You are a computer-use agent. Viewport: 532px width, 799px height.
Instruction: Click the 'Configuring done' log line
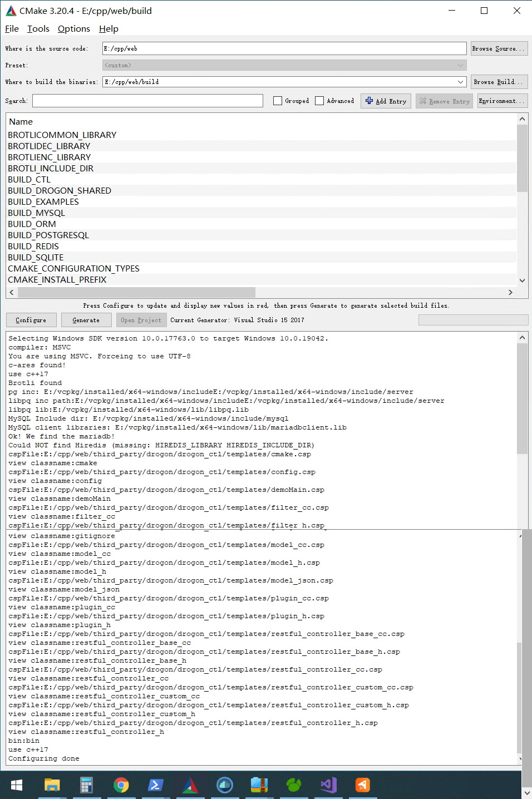pos(44,758)
